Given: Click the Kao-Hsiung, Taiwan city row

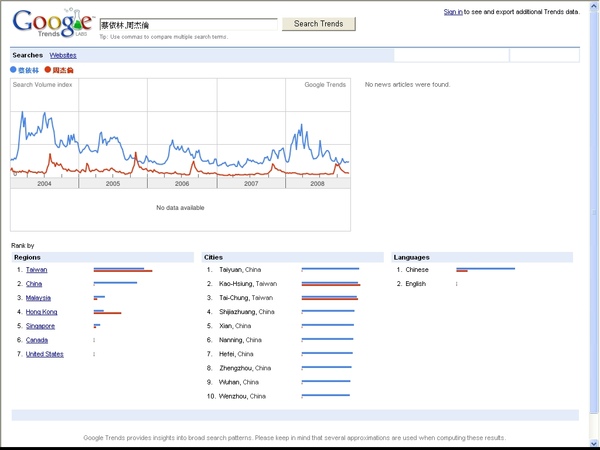Looking at the screenshot, I should pyautogui.click(x=283, y=284).
